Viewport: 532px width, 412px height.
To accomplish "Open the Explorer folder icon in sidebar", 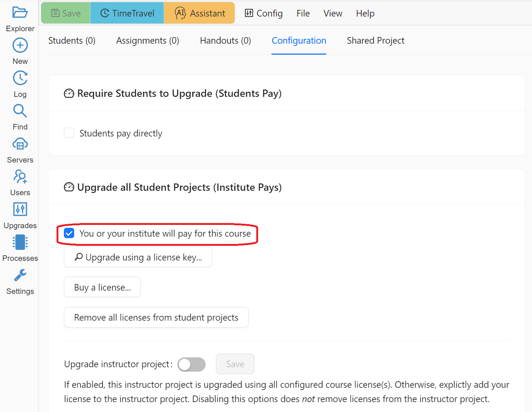I will pyautogui.click(x=20, y=12).
